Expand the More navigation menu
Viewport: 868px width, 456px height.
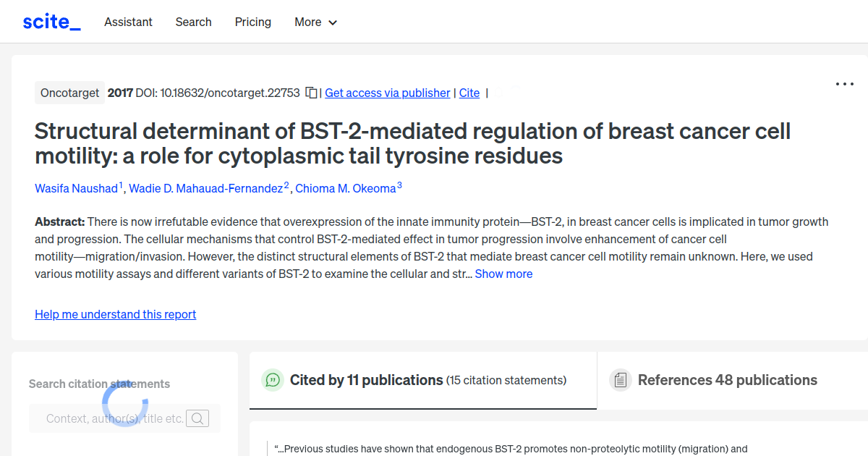coord(315,22)
